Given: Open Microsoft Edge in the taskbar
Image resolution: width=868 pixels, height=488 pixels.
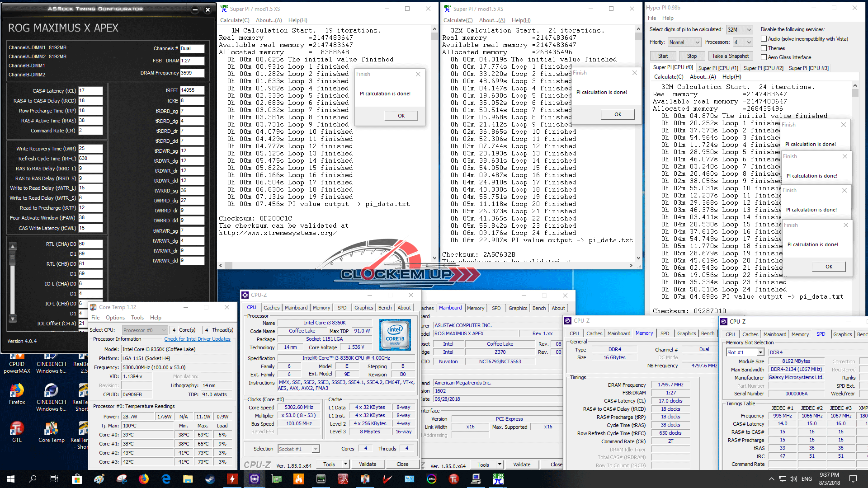Looking at the screenshot, I should click(x=166, y=479).
